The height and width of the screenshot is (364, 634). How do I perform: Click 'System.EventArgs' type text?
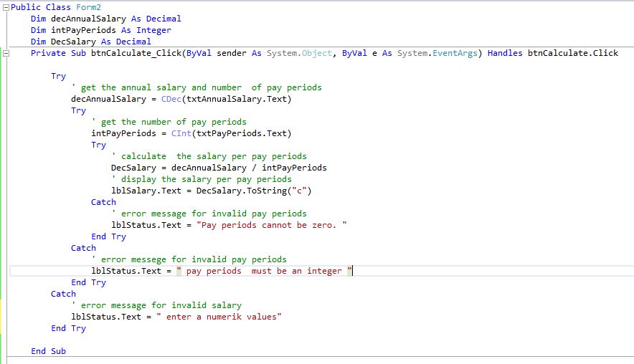point(437,53)
